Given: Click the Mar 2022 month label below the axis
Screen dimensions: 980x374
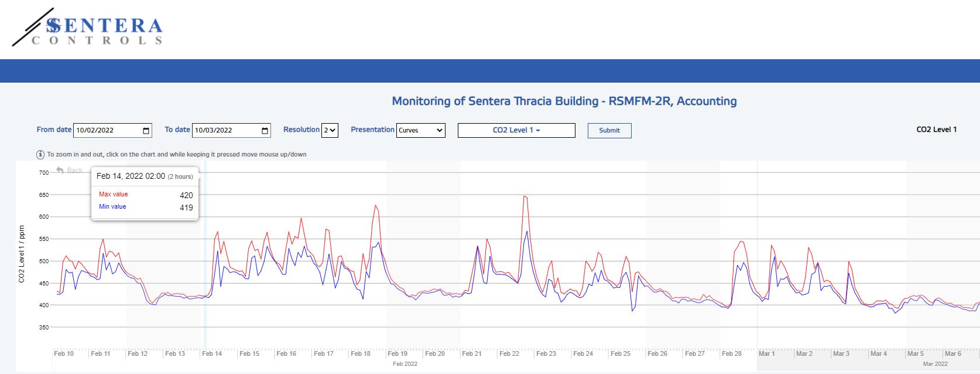Looking at the screenshot, I should (935, 364).
